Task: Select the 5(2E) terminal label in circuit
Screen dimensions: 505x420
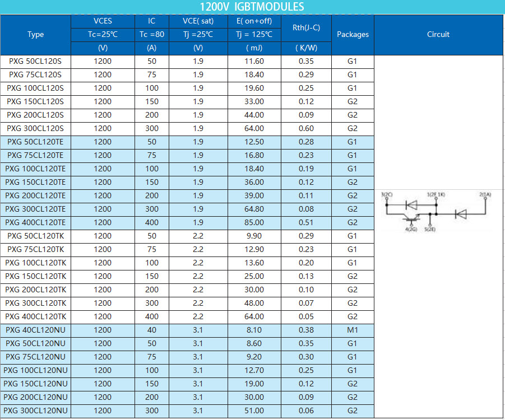Action: (430, 228)
